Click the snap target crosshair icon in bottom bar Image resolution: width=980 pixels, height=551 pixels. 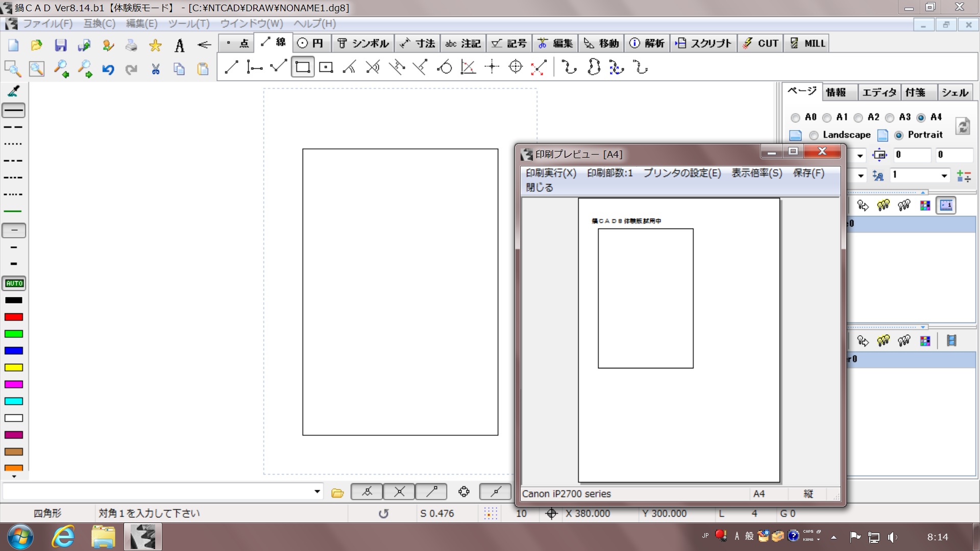click(463, 491)
